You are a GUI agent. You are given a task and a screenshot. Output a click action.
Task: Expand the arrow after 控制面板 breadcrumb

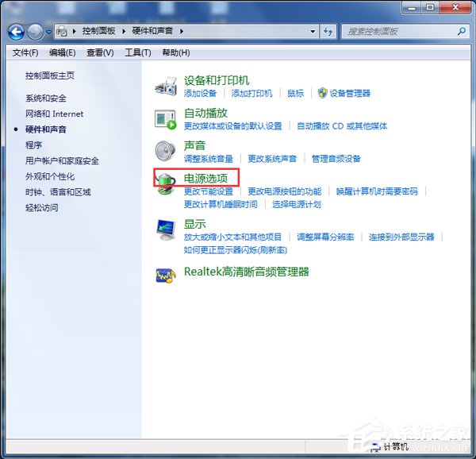point(124,31)
